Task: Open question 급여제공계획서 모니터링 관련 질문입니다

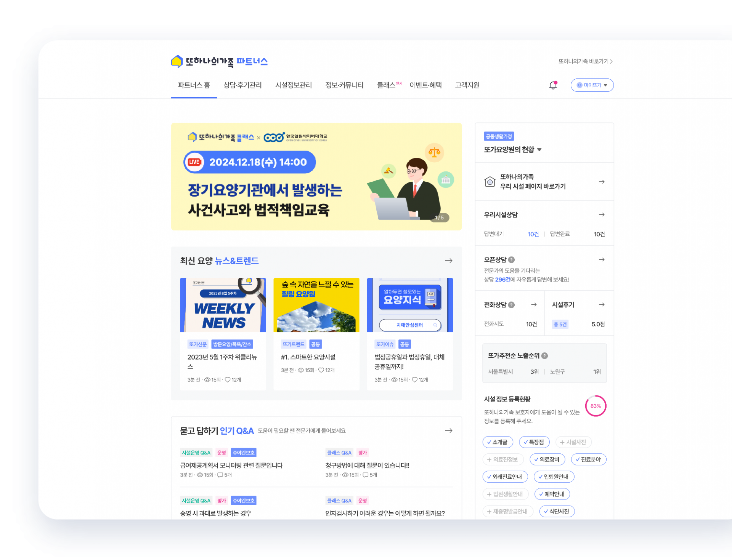Action: [231, 465]
